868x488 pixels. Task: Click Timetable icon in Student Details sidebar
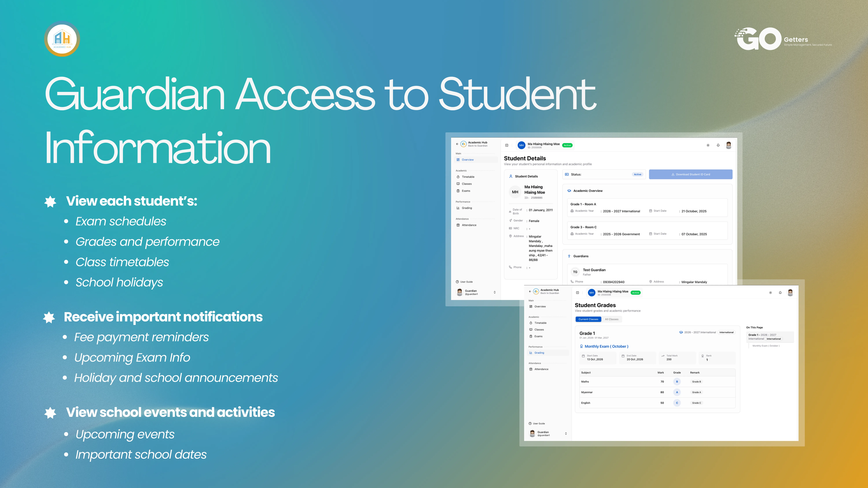[x=458, y=177]
